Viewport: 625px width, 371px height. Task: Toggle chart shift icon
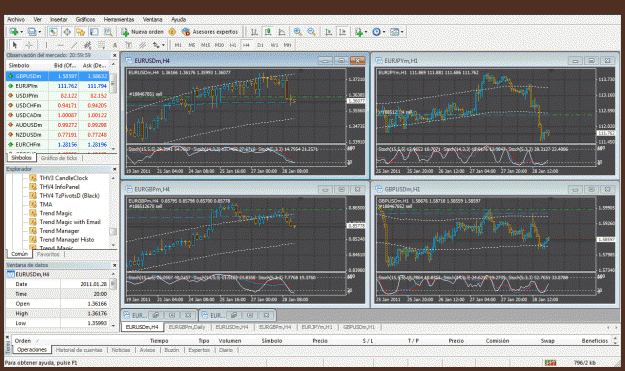click(342, 32)
